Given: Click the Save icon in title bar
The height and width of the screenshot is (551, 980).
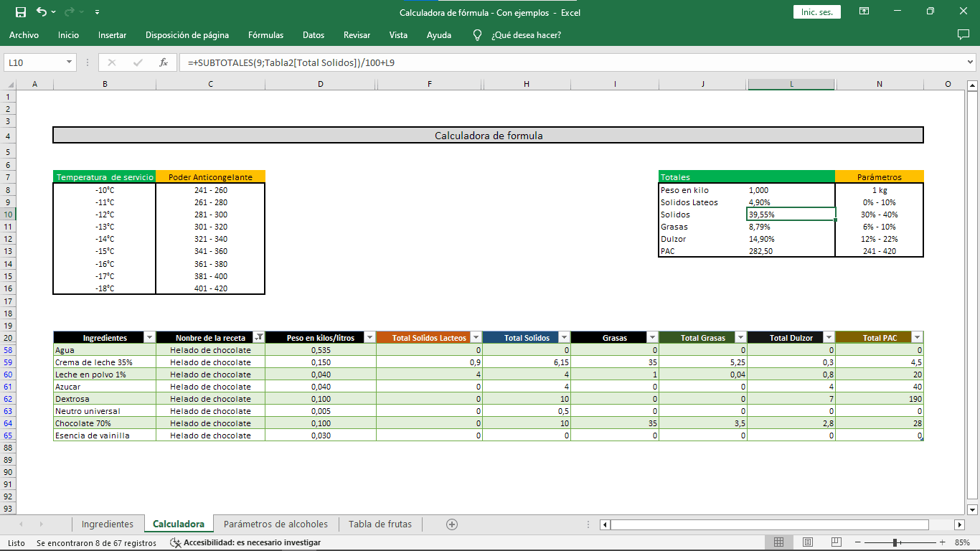Looking at the screenshot, I should [20, 12].
